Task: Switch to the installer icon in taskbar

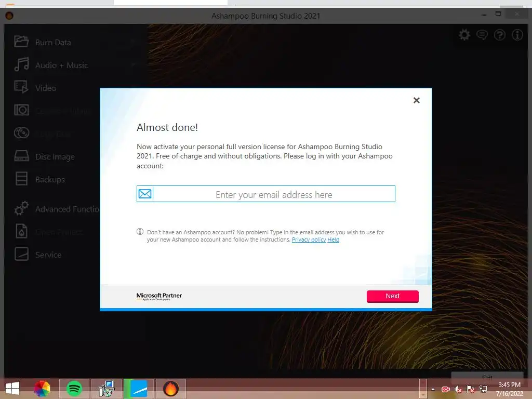Action: coord(107,389)
